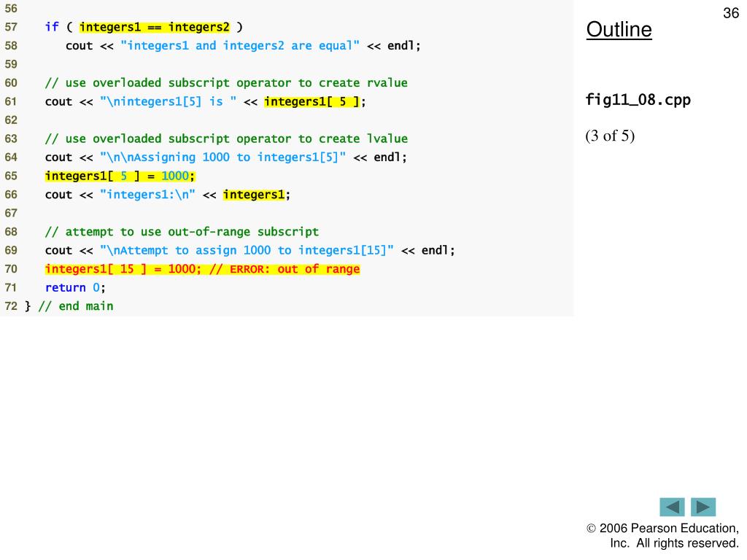Go to the previous slide arrow
The image size is (747, 560).
(x=672, y=507)
